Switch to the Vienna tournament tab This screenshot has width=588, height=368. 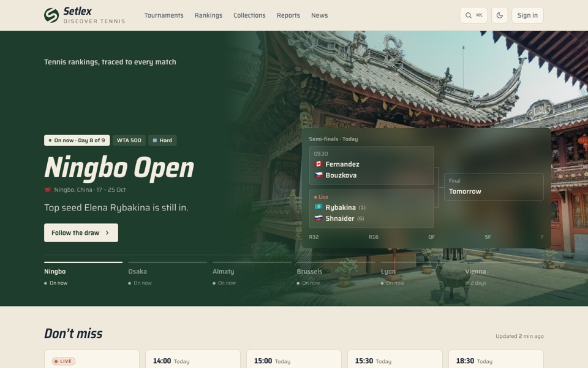pos(504,274)
